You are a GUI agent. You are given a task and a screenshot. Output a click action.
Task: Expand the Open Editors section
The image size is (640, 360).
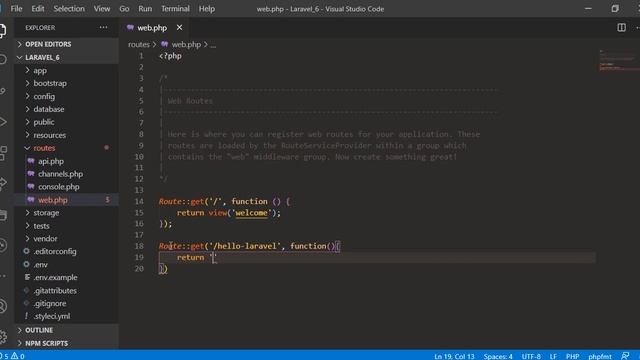pos(67,44)
